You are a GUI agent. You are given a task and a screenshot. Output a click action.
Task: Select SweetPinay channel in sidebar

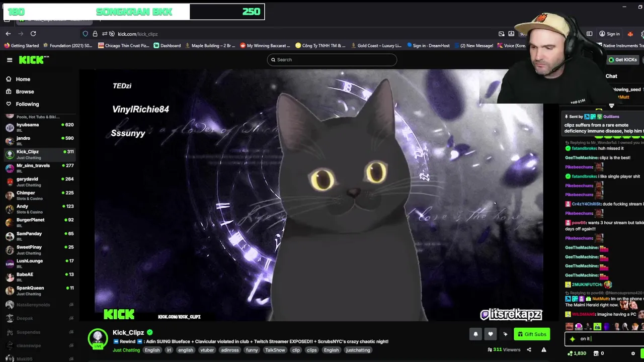click(x=40, y=250)
